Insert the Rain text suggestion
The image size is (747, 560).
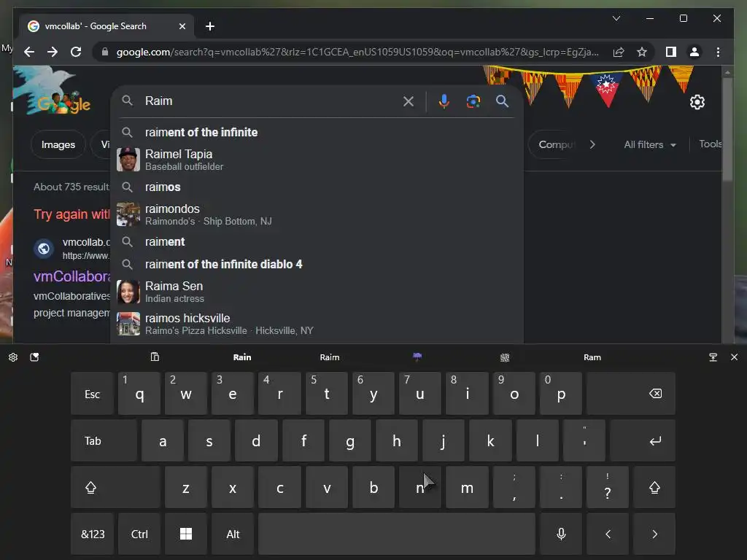[x=242, y=357]
